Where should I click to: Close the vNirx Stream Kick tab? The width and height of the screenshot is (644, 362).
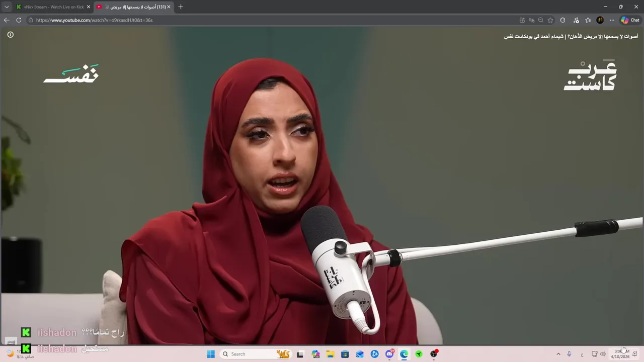click(x=89, y=7)
